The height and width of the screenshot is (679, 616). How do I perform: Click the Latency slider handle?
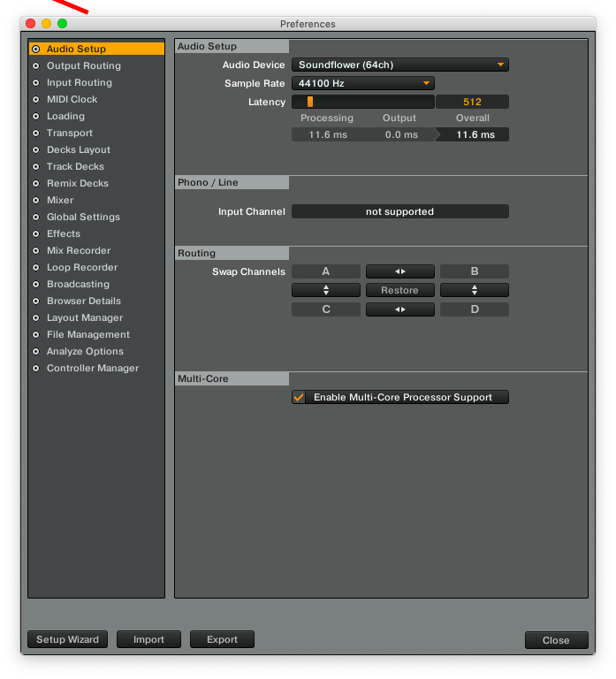[x=310, y=102]
